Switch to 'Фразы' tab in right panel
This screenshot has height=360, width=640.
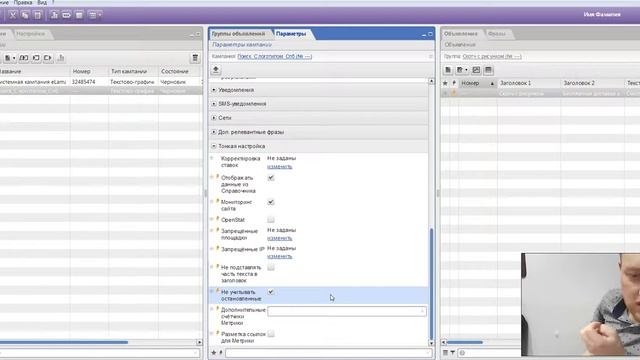click(x=497, y=34)
